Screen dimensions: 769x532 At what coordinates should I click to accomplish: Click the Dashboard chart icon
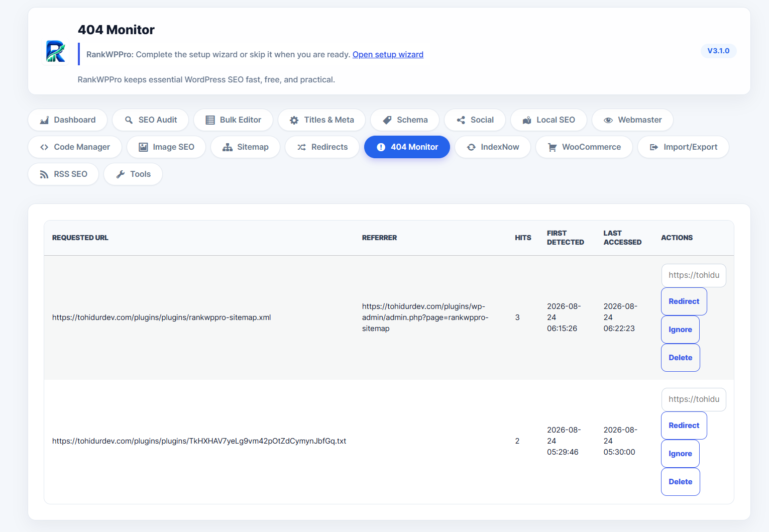click(44, 120)
